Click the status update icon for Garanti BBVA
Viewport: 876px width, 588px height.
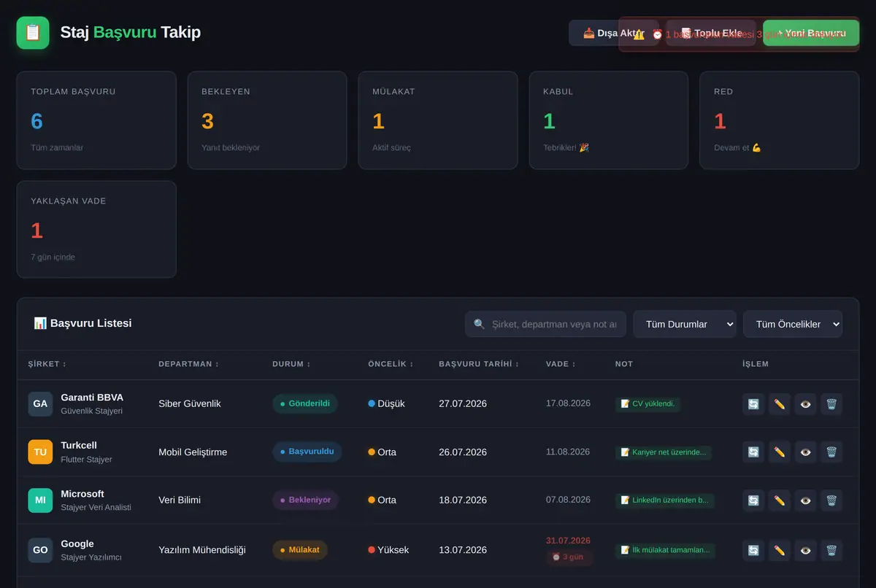click(753, 404)
